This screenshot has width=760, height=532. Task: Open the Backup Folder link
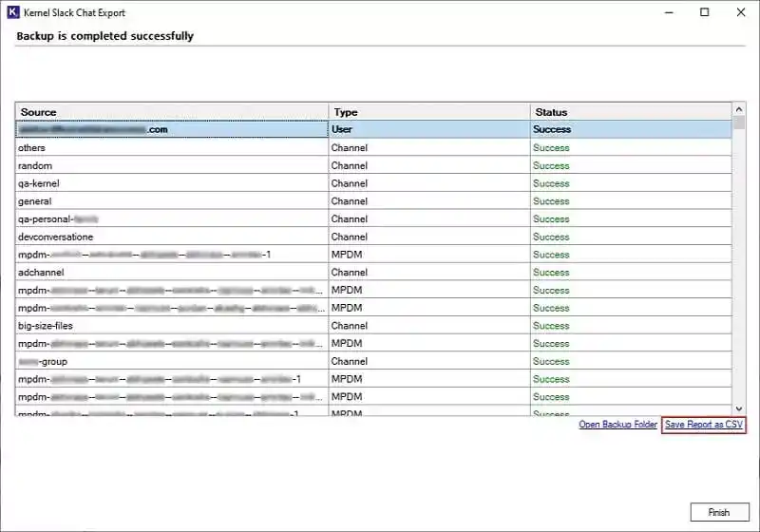click(x=617, y=425)
